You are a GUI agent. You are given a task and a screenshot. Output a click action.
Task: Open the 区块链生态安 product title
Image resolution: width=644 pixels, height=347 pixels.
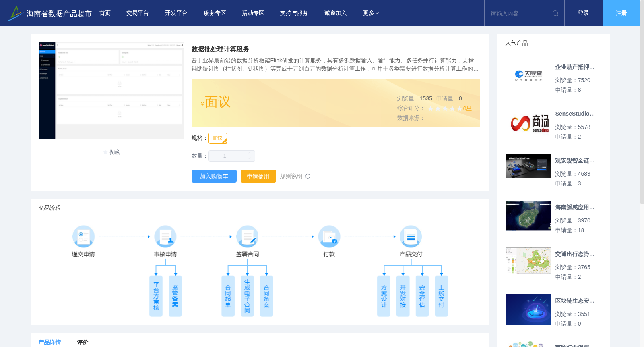pos(575,301)
